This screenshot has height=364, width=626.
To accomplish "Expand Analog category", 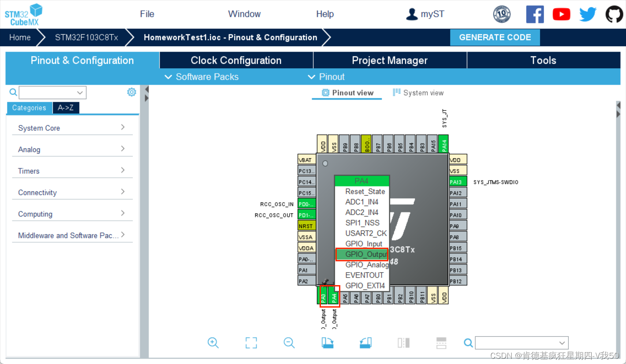I will pyautogui.click(x=72, y=149).
